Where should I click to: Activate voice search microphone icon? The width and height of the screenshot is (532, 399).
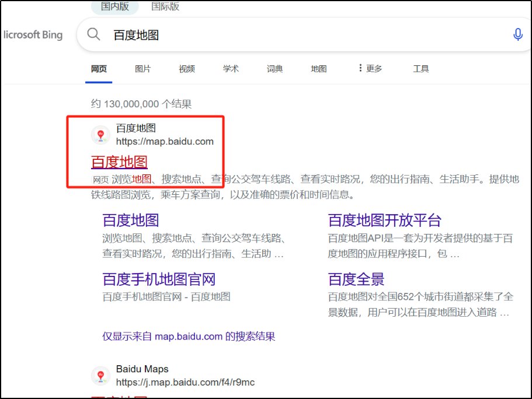(518, 34)
